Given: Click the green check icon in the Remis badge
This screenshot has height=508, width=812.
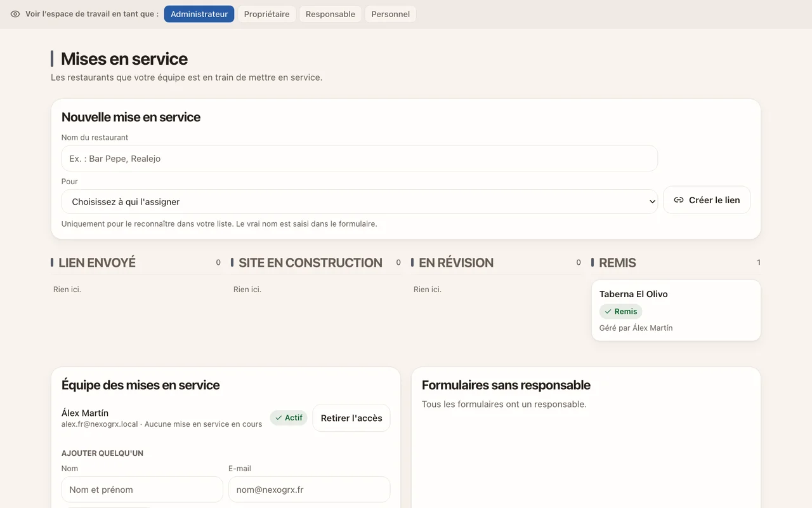Looking at the screenshot, I should click(608, 312).
